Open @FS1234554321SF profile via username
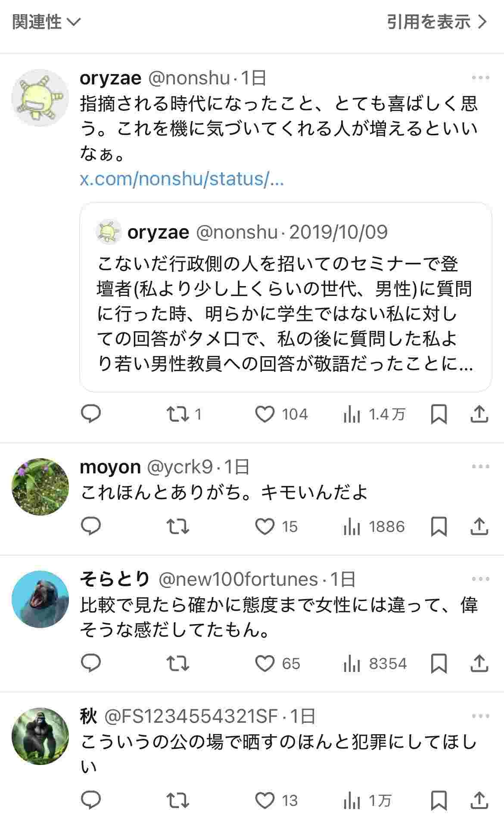The image size is (504, 827). pos(191,716)
